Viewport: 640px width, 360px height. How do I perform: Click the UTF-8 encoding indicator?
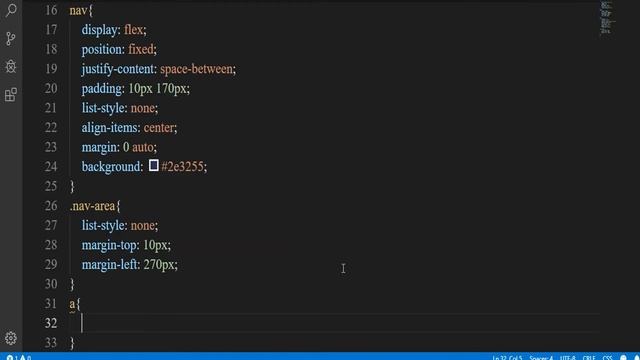click(x=567, y=358)
